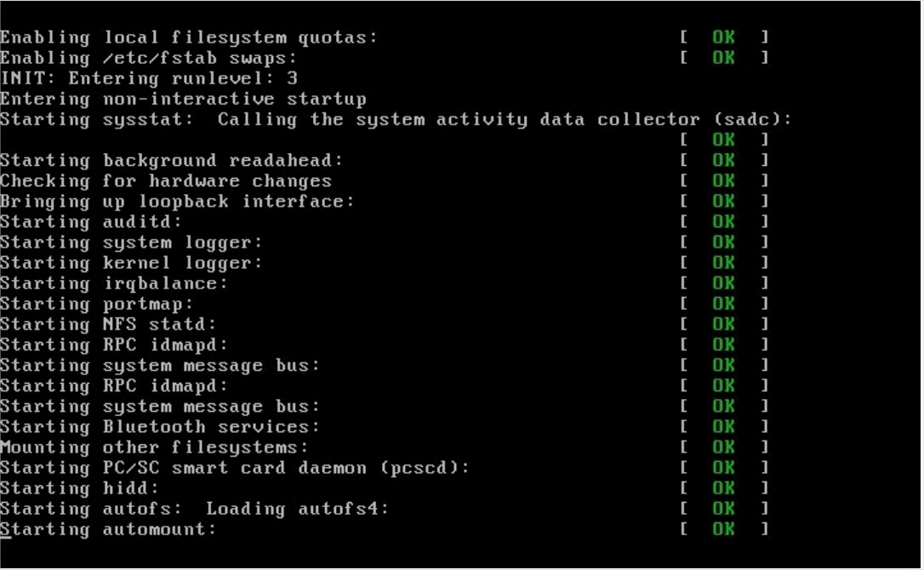Click the PC/SC smart card daemon line
Screen dimensions: 924x570
pyautogui.click(x=234, y=467)
